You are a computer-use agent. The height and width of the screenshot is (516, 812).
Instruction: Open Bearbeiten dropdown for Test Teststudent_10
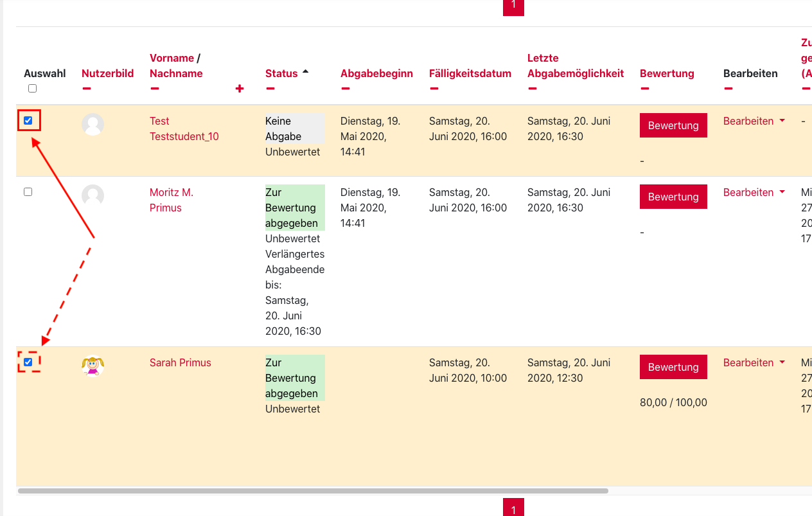pos(754,121)
